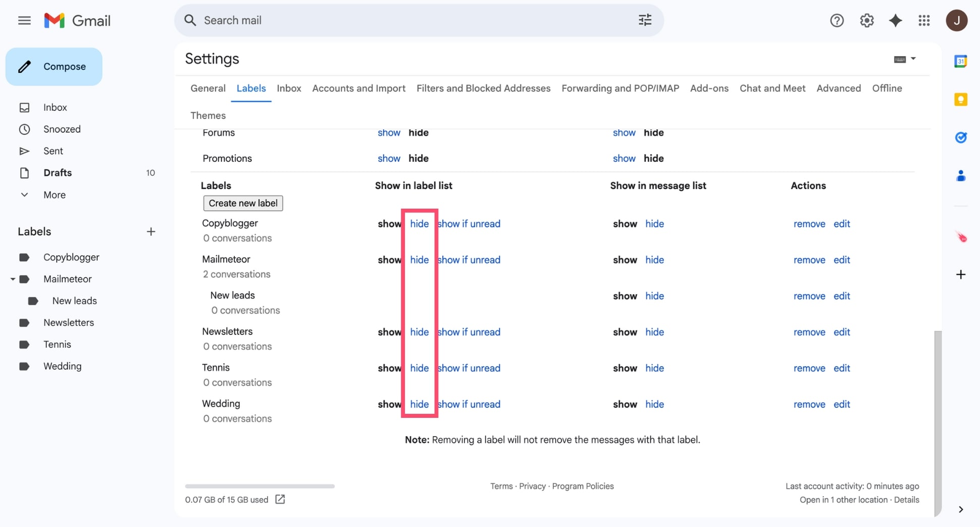Screen dimensions: 980x527
Task: Remove the Copyblogger label
Action: [809, 223]
